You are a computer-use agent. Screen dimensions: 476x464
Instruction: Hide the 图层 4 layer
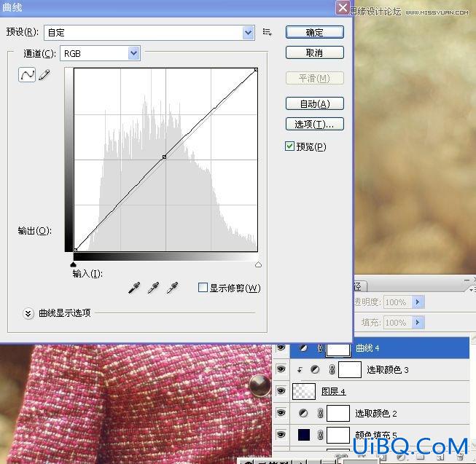coord(281,391)
